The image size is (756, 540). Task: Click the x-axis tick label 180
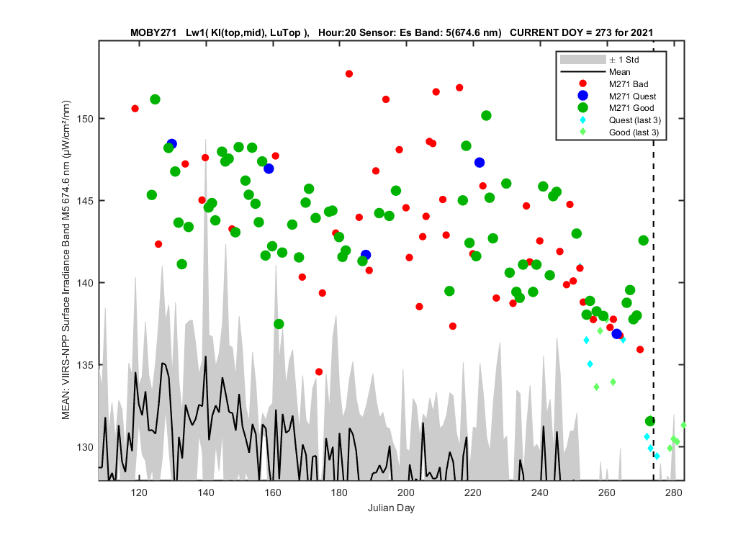coord(339,492)
